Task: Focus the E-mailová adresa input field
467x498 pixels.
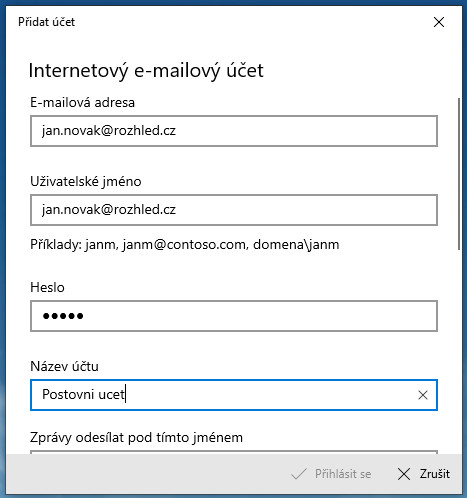Action: point(234,131)
